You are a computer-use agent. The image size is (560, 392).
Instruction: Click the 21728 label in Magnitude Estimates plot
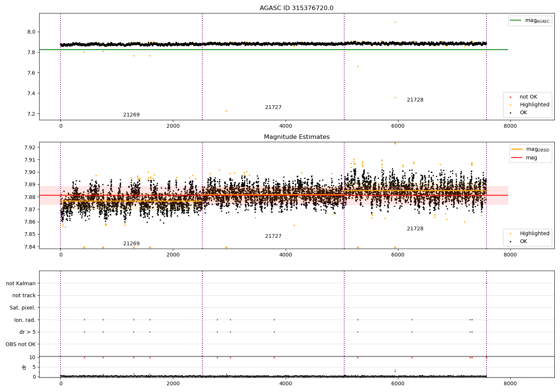[415, 229]
